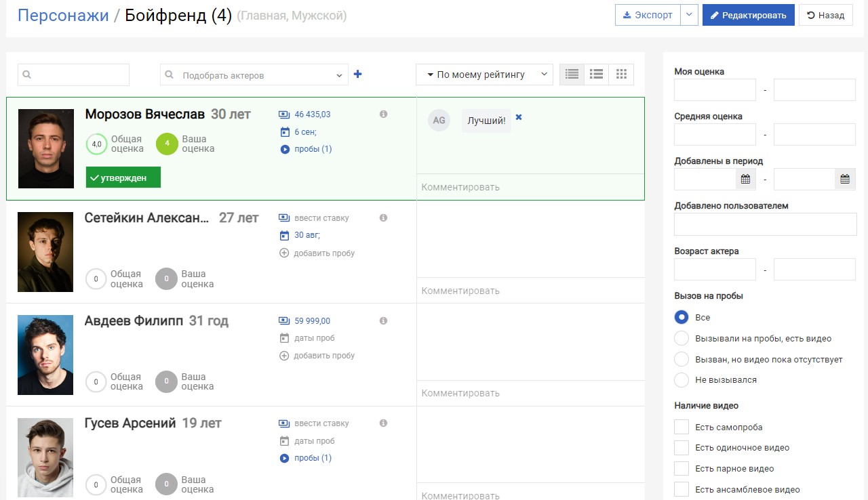Click the blue plus icon to add actor
The height and width of the screenshot is (500, 868).
pos(358,75)
